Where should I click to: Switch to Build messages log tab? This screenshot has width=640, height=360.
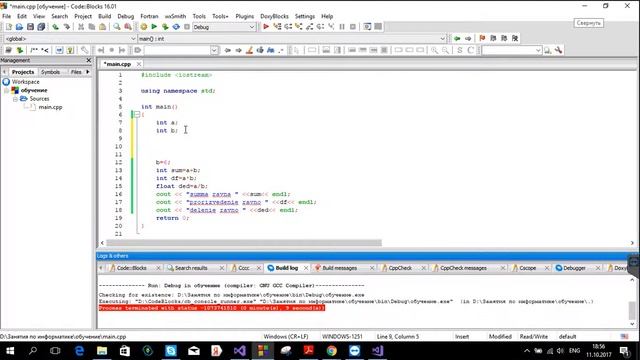tap(340, 268)
